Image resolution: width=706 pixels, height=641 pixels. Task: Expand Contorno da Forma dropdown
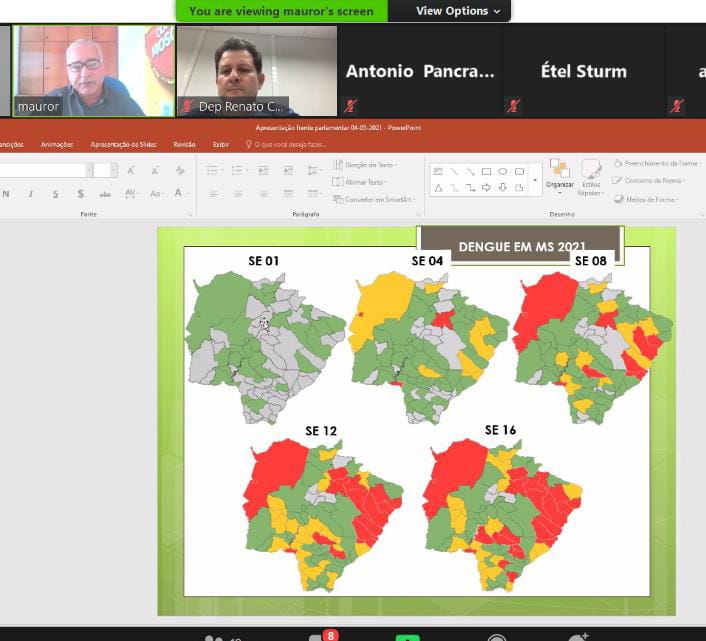[654, 181]
